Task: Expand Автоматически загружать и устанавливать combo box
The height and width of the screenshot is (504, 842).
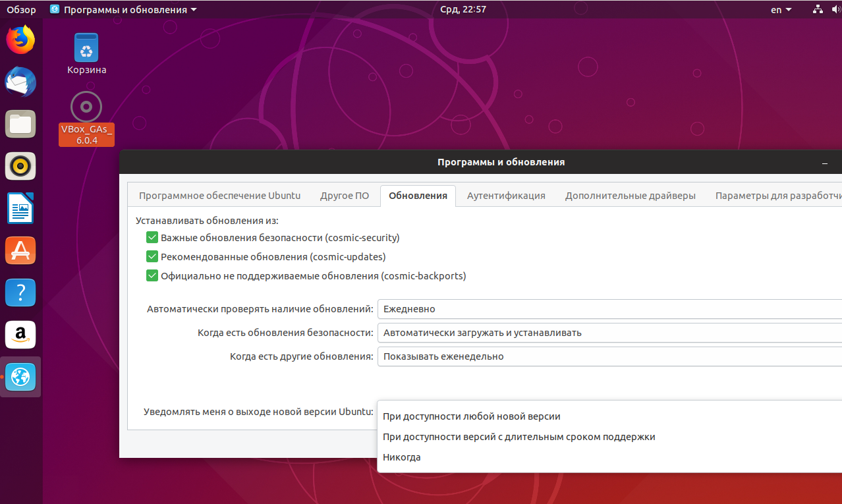Action: (609, 333)
